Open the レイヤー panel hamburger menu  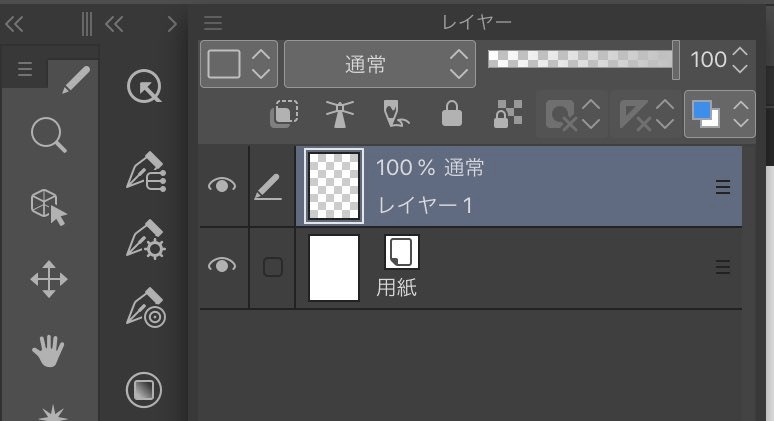coord(212,23)
